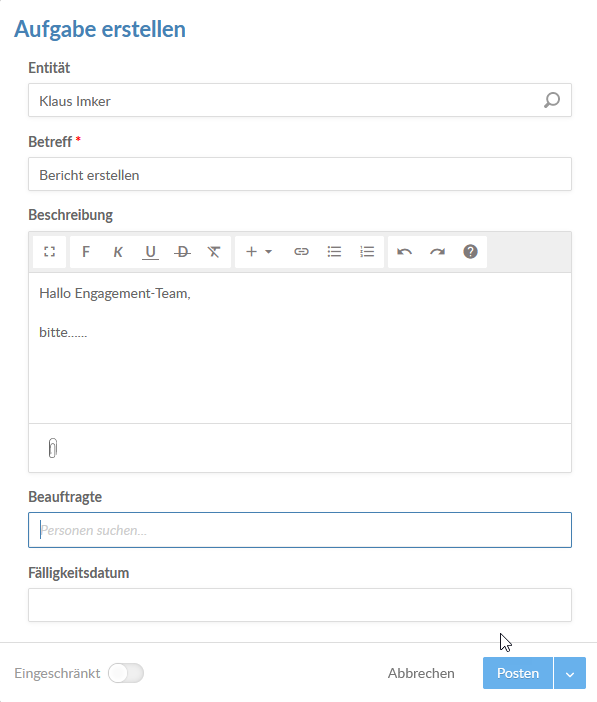
Task: Apply italic formatting (K)
Action: click(x=118, y=252)
